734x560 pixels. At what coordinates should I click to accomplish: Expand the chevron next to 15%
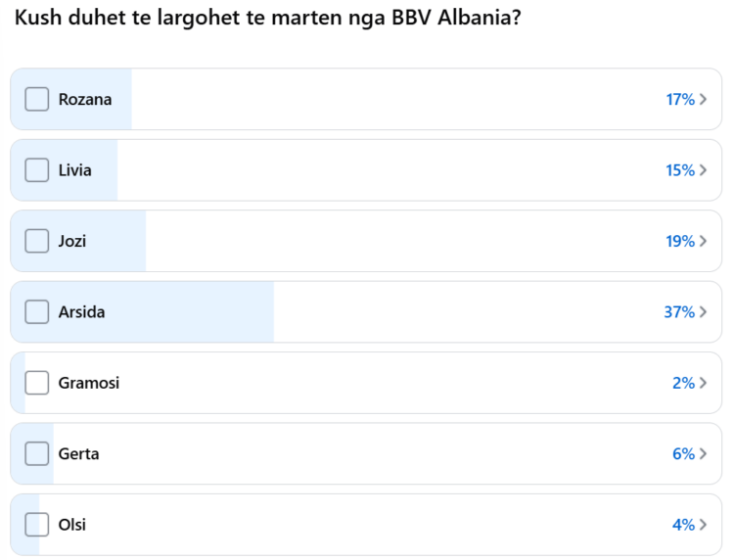click(703, 170)
